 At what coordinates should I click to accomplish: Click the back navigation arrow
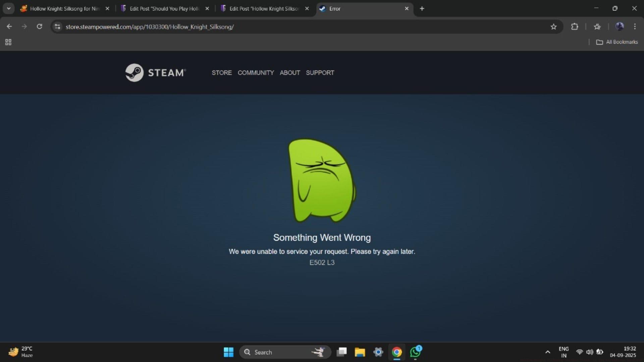coord(9,26)
